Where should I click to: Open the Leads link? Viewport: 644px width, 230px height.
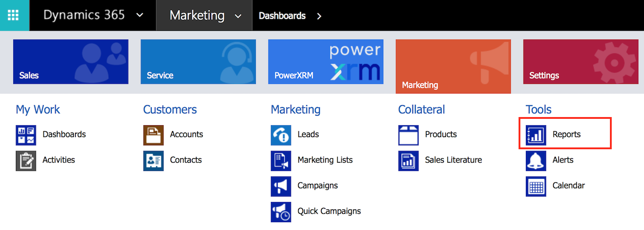pyautogui.click(x=308, y=134)
